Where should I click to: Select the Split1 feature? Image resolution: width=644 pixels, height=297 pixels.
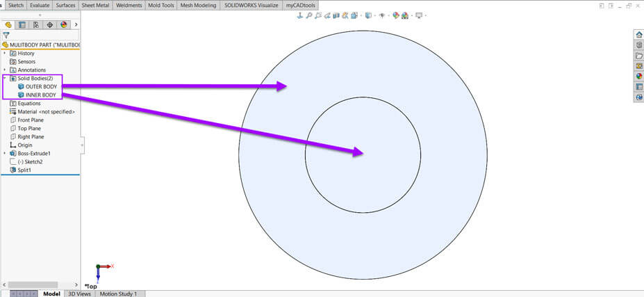click(x=20, y=170)
